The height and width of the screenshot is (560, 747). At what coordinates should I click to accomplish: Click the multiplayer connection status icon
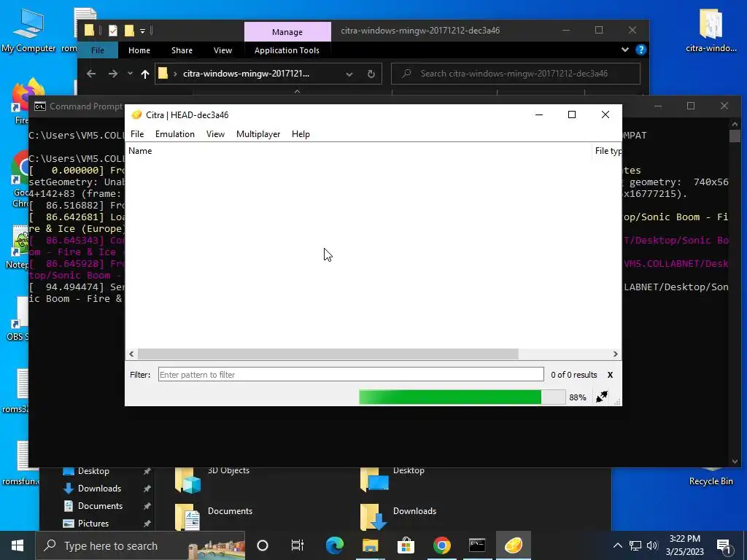pyautogui.click(x=602, y=397)
